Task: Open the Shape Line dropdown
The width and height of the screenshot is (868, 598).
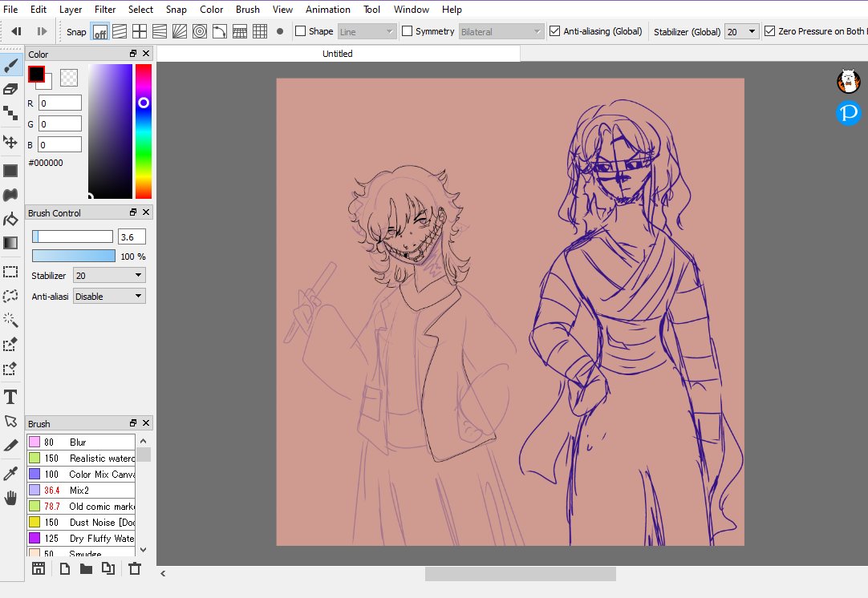Action: (x=367, y=31)
